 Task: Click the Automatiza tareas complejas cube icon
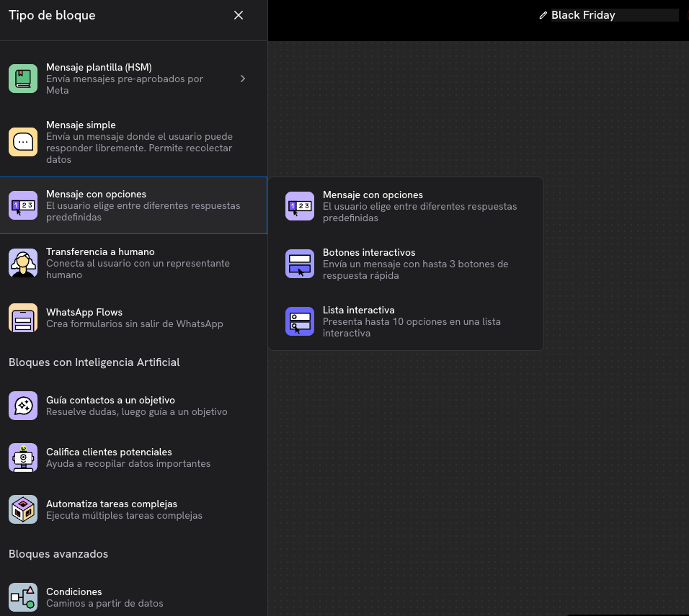click(23, 509)
